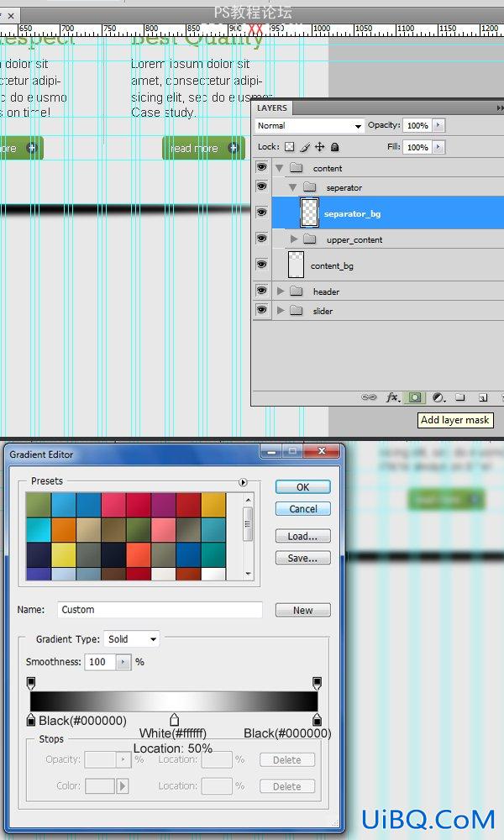Image resolution: width=504 pixels, height=840 pixels.
Task: Expand the slider group triangle
Action: click(x=281, y=310)
